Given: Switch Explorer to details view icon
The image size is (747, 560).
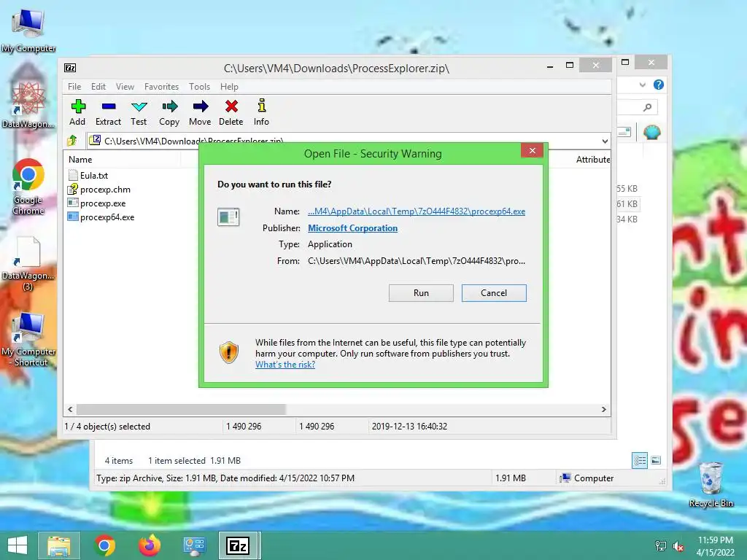Looking at the screenshot, I should click(x=639, y=460).
